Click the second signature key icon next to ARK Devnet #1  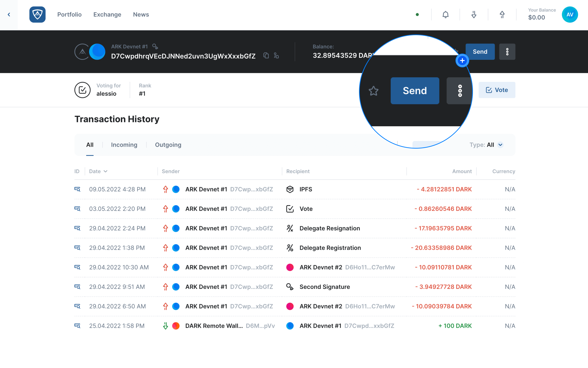pos(155,46)
